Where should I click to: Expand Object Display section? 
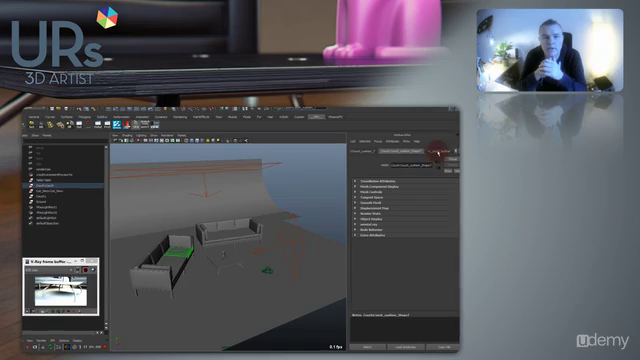[x=355, y=219]
